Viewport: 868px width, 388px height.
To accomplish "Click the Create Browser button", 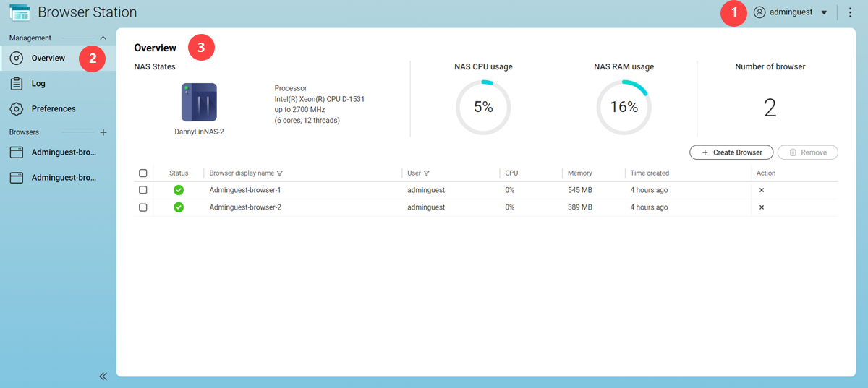I will click(731, 152).
